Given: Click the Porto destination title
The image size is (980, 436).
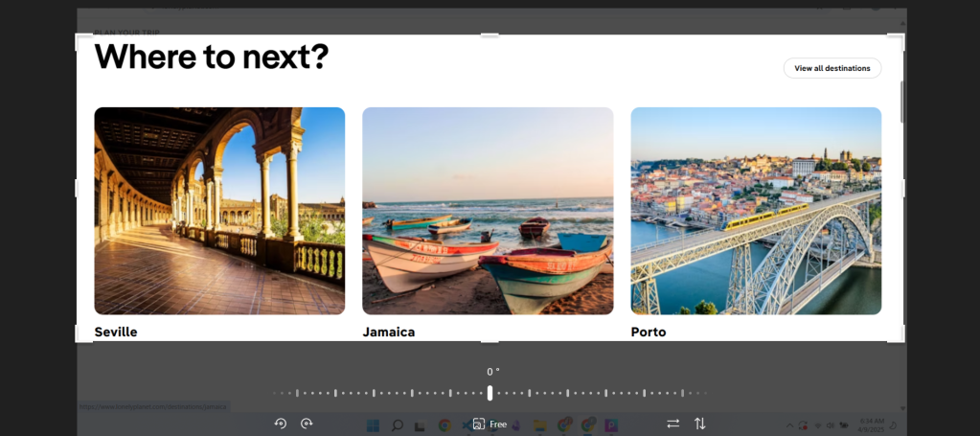Looking at the screenshot, I should click(649, 332).
